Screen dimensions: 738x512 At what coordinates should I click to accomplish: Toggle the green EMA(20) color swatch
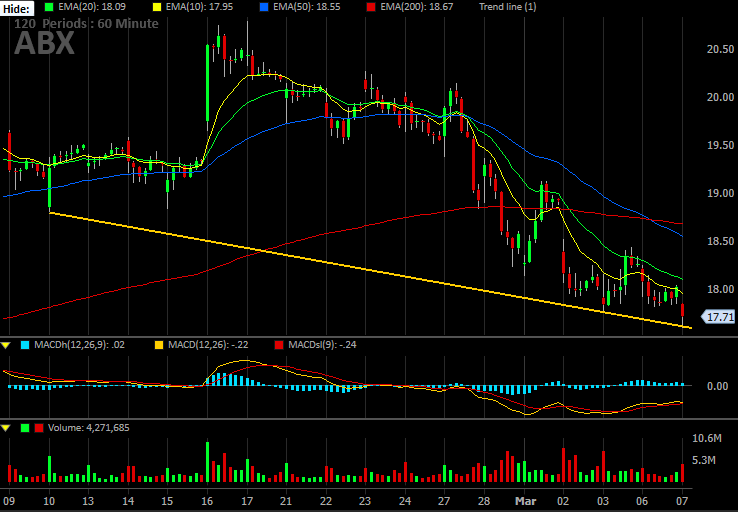(x=49, y=7)
